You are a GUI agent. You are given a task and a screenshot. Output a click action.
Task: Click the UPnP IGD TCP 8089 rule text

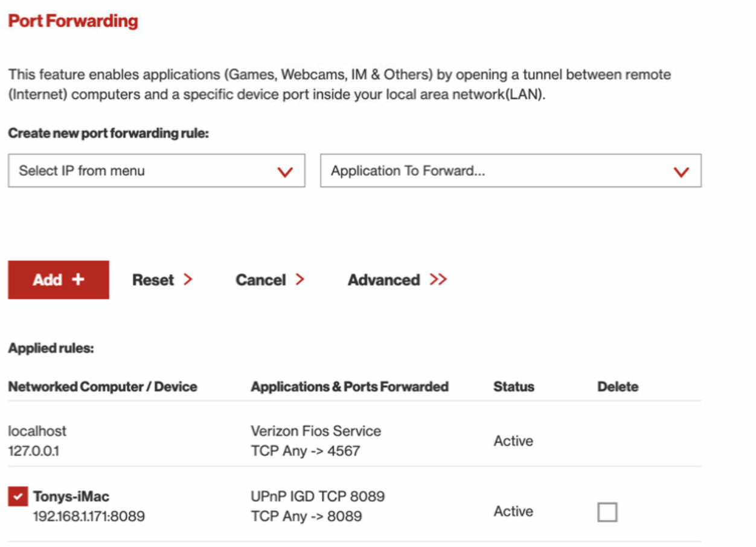pyautogui.click(x=318, y=496)
